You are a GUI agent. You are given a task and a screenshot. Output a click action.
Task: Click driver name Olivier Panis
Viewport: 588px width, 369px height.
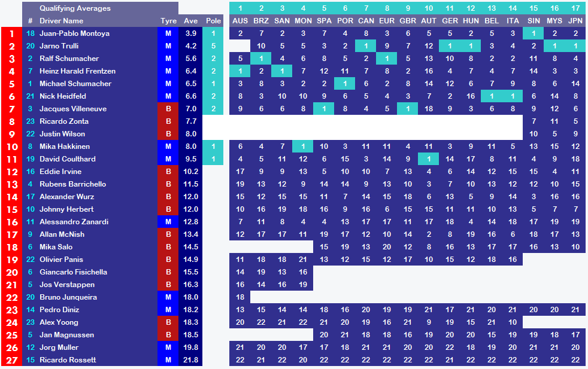pyautogui.click(x=61, y=259)
